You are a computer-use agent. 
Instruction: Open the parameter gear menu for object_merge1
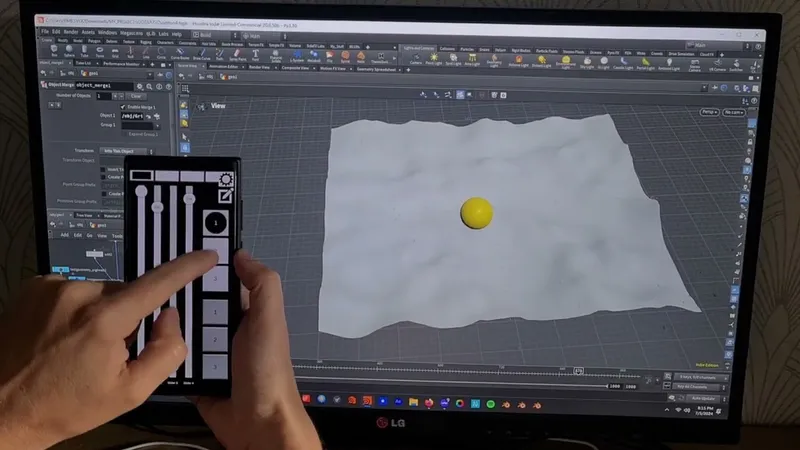point(140,87)
